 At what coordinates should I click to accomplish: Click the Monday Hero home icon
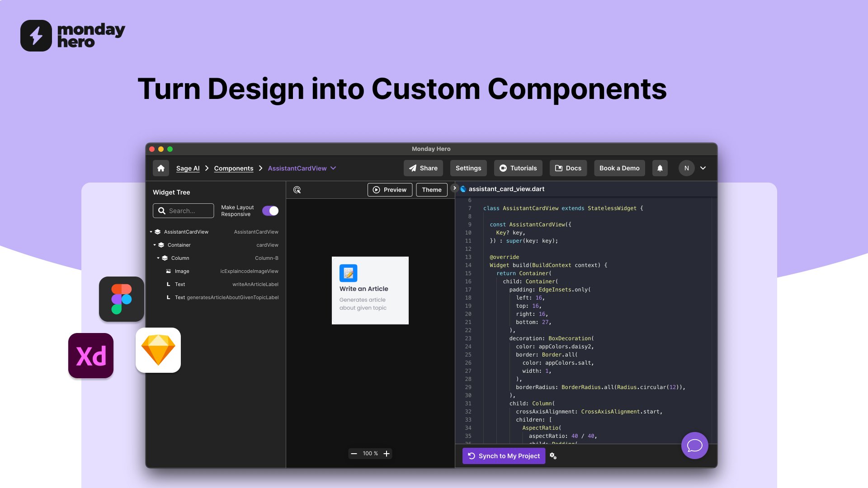[160, 168]
